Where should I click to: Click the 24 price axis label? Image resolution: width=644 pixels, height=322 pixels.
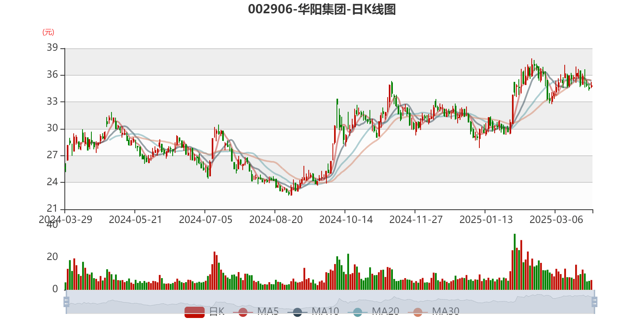(52, 182)
